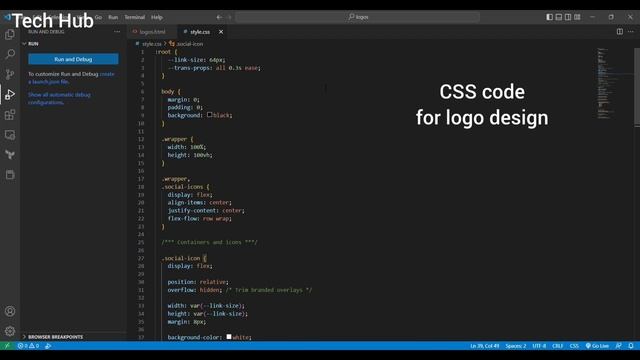
Task: Open the Search view in activity bar
Action: [10, 54]
